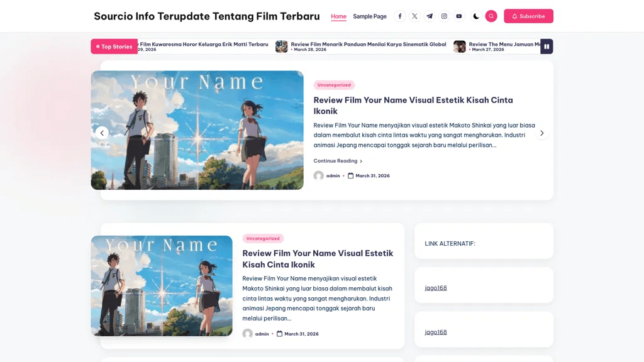Click featured slider excerpt paragraph
The width and height of the screenshot is (644, 362).
425,135
